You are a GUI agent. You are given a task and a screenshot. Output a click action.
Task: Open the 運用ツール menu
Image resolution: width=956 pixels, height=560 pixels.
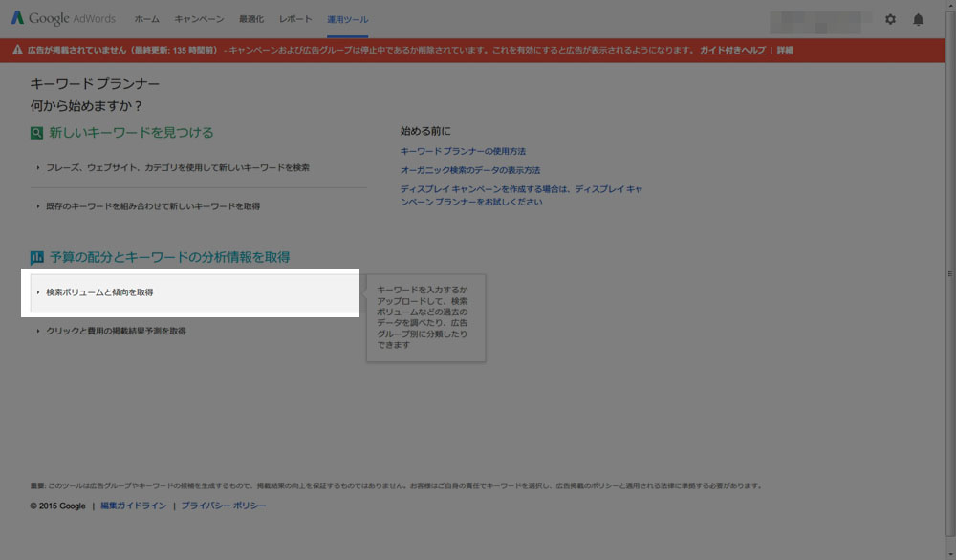[347, 19]
